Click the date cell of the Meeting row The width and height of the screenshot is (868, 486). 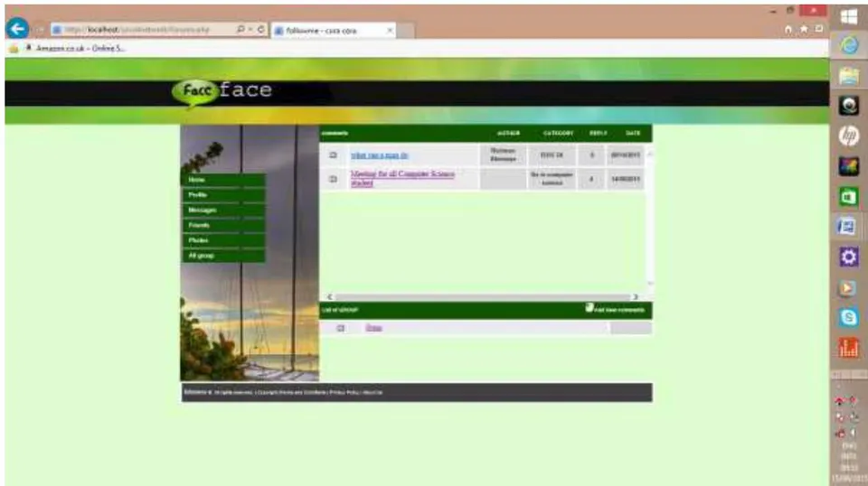point(626,179)
